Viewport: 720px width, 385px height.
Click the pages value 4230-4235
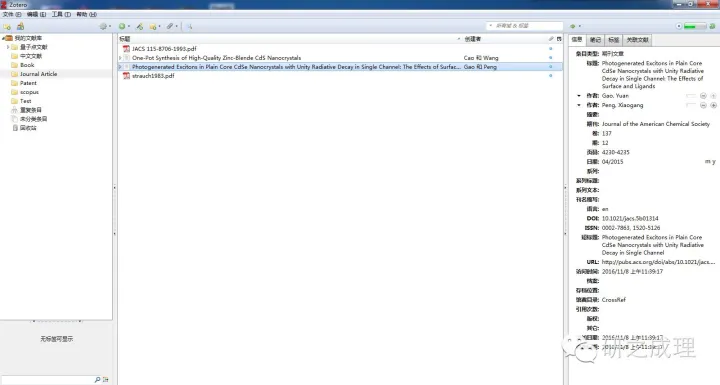[x=616, y=152]
